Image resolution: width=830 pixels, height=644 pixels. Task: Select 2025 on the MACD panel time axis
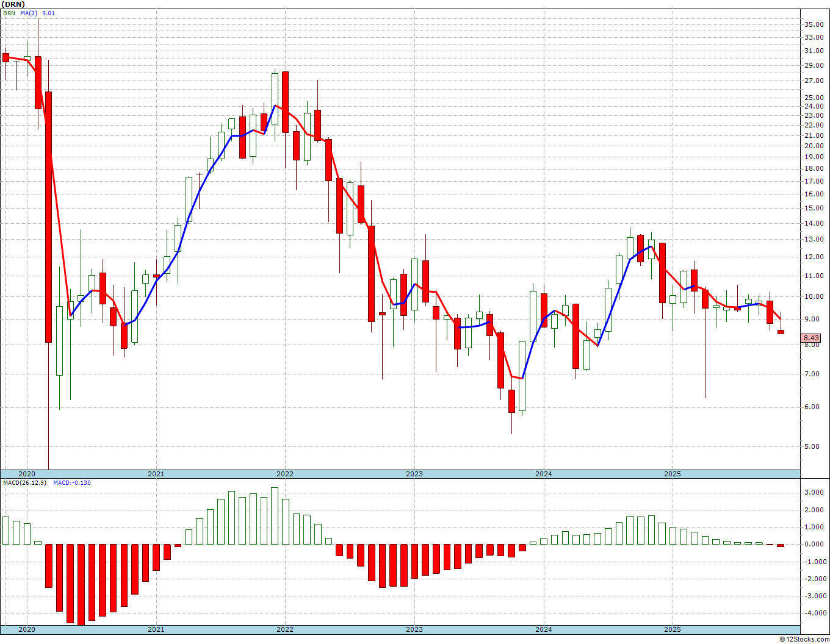click(x=673, y=629)
